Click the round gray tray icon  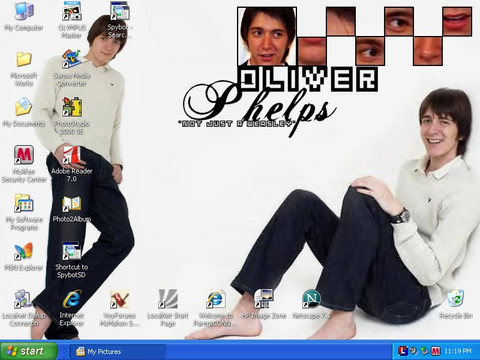[413, 351]
